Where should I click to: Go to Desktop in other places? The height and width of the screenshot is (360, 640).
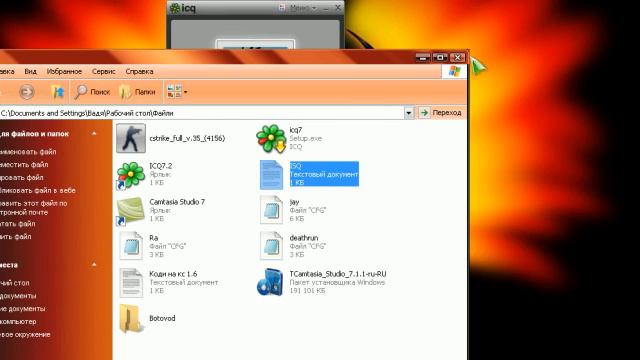pos(15,283)
